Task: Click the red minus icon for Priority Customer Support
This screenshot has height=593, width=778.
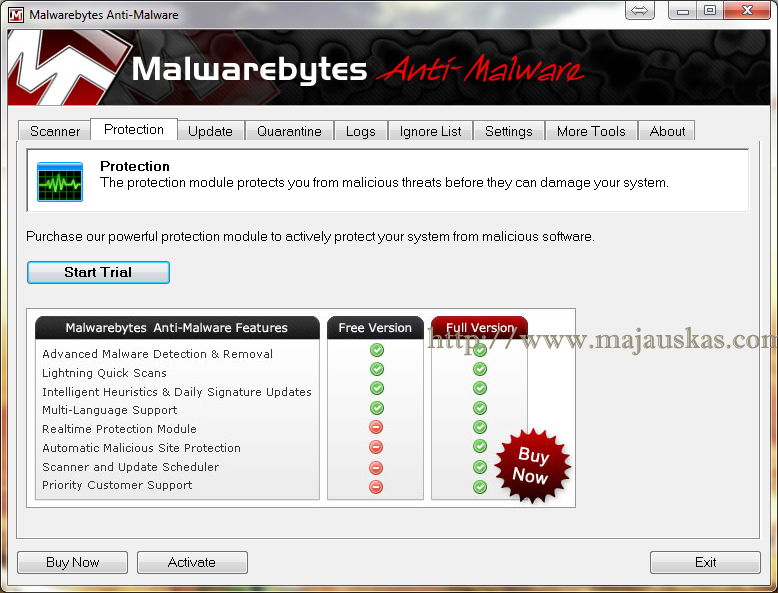Action: click(376, 486)
